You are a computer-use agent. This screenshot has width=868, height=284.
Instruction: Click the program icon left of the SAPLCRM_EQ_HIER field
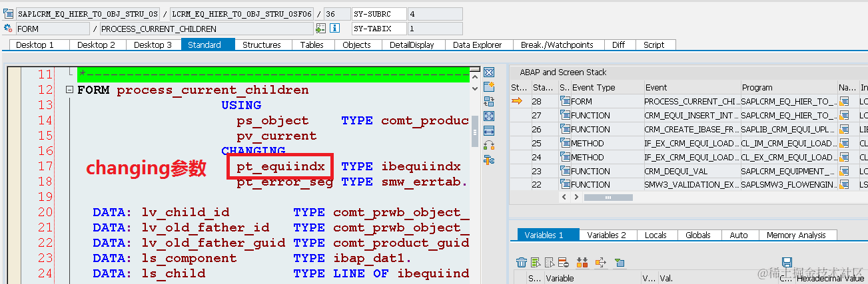pyautogui.click(x=8, y=14)
